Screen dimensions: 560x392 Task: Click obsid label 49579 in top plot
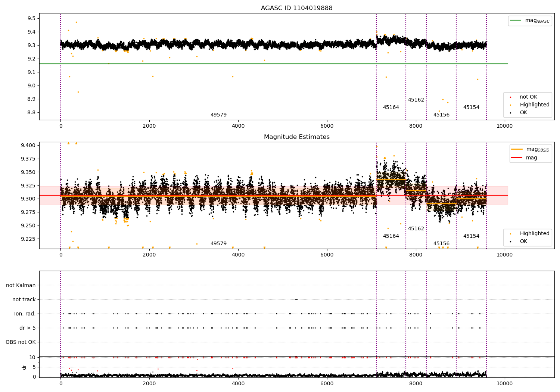pos(218,115)
